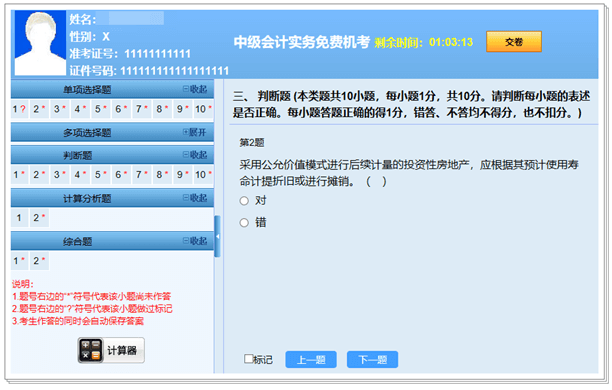Expand the 多项选择题 section with 展开
Viewport: 612px width, 390px height.
(194, 132)
